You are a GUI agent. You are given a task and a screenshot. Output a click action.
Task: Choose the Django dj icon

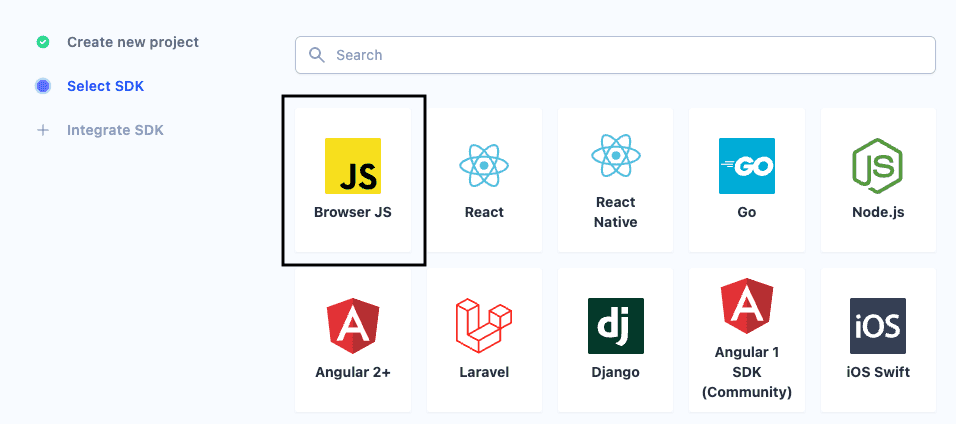coord(615,325)
